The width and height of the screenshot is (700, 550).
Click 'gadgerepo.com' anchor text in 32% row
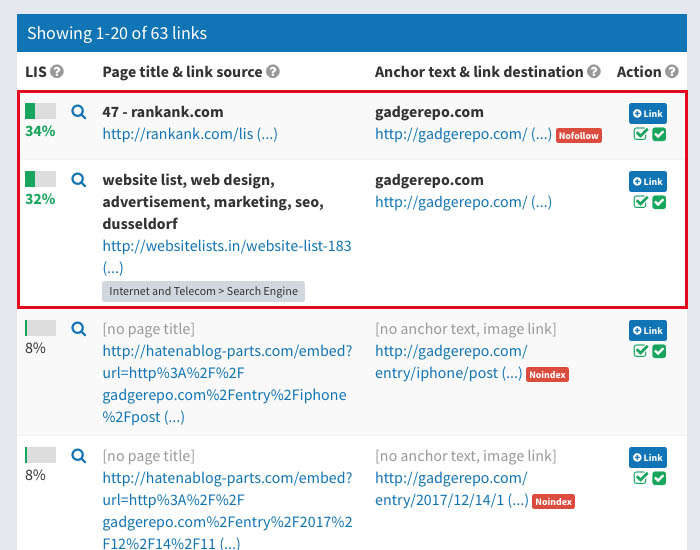tap(429, 179)
